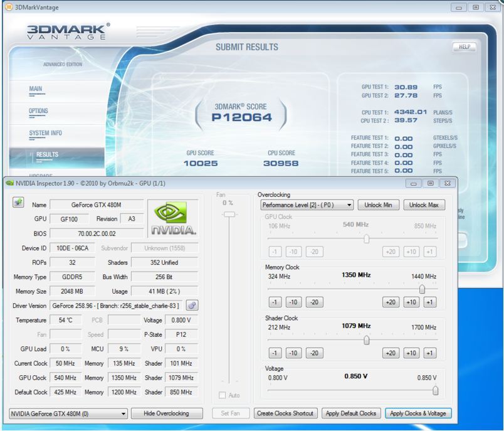
Task: Minimize the 3DMarkVantage window
Action: click(x=459, y=8)
